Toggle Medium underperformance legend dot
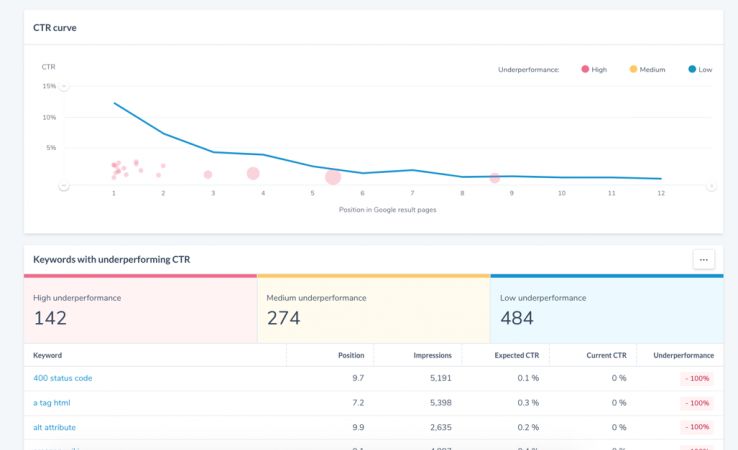 coord(633,69)
